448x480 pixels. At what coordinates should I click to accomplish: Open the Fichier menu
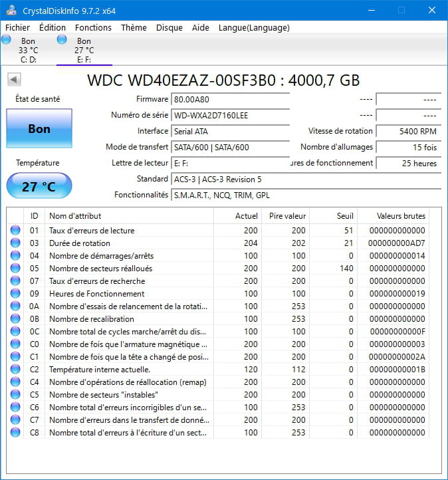[x=18, y=27]
